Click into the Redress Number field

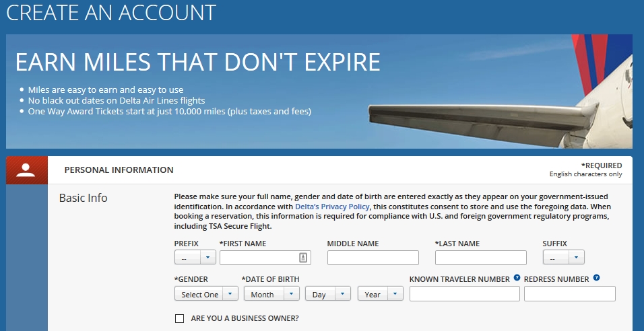(x=570, y=294)
